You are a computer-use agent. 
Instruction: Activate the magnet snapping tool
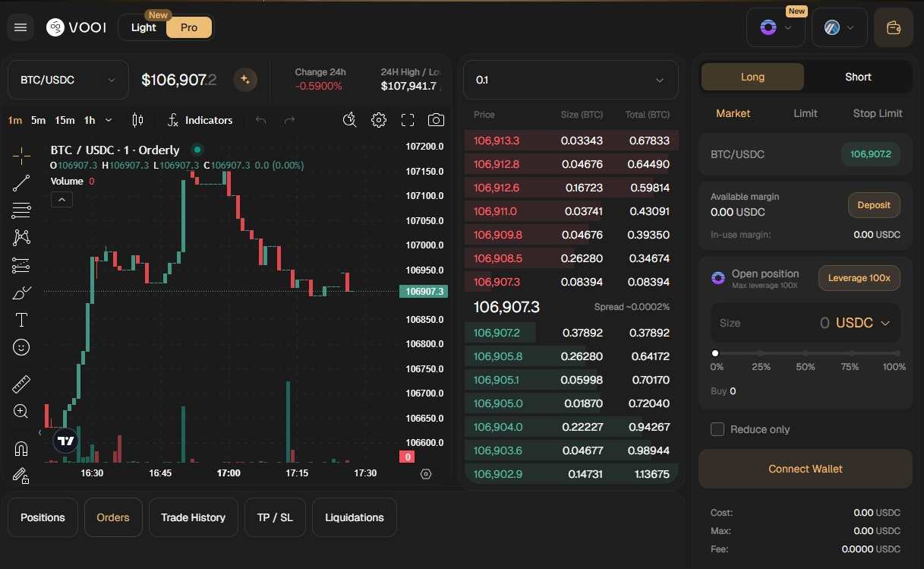[21, 448]
